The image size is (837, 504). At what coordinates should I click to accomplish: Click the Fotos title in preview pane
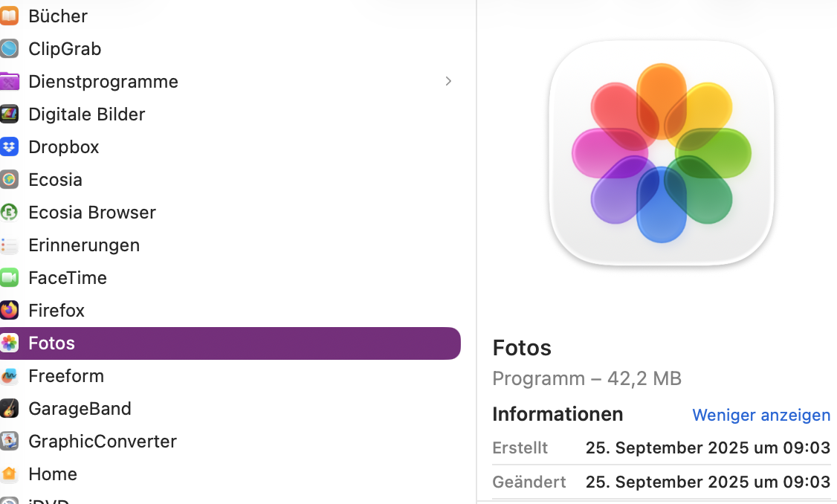tap(522, 348)
